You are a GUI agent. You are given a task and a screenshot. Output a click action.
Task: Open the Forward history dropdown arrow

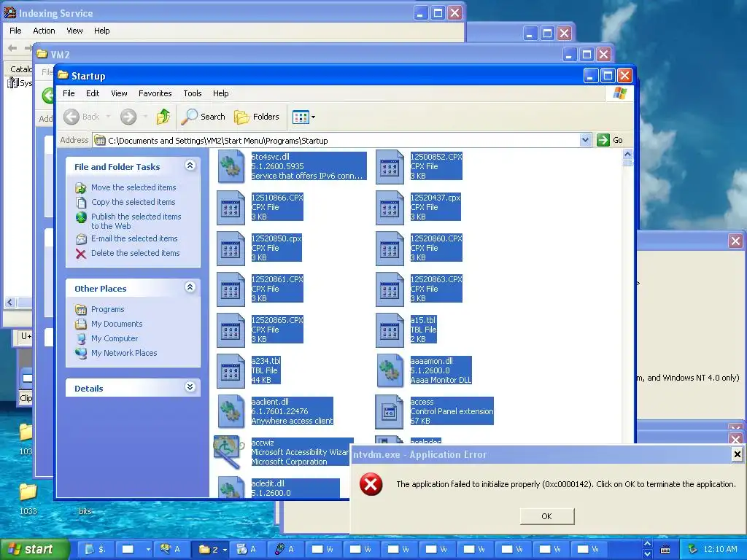pyautogui.click(x=145, y=117)
